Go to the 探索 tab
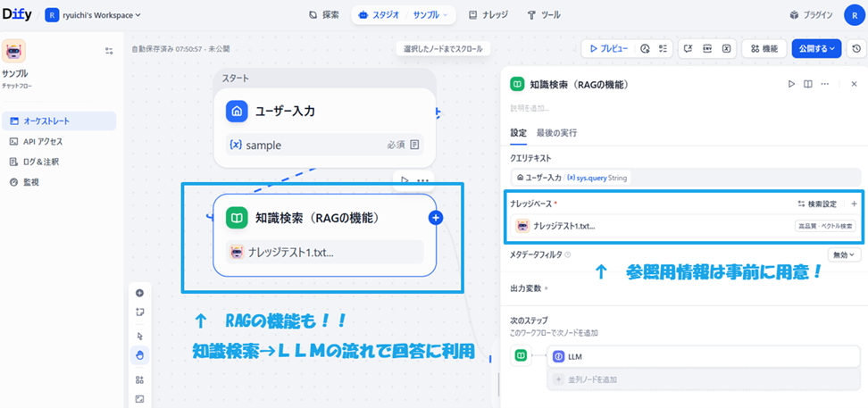Image resolution: width=868 pixels, height=408 pixels. [324, 15]
